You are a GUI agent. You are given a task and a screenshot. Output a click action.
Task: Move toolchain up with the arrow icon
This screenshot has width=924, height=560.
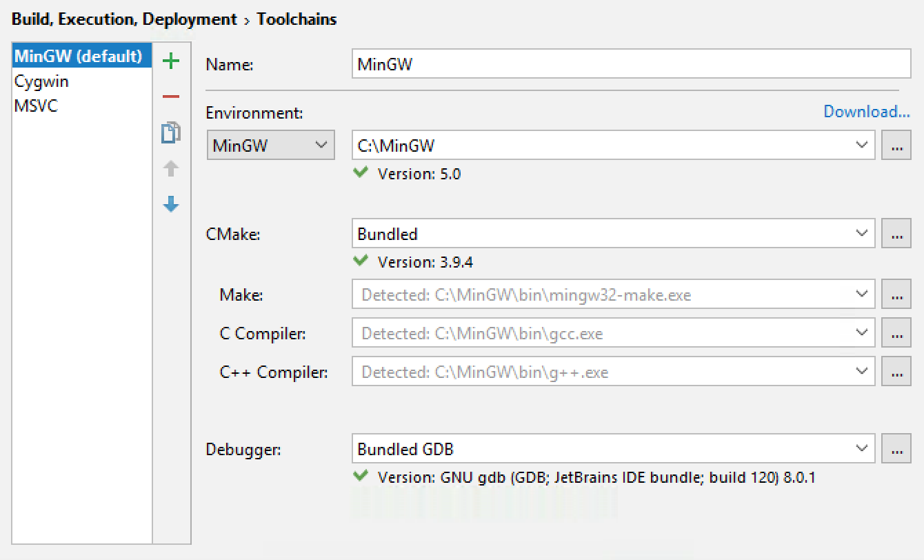click(x=171, y=168)
